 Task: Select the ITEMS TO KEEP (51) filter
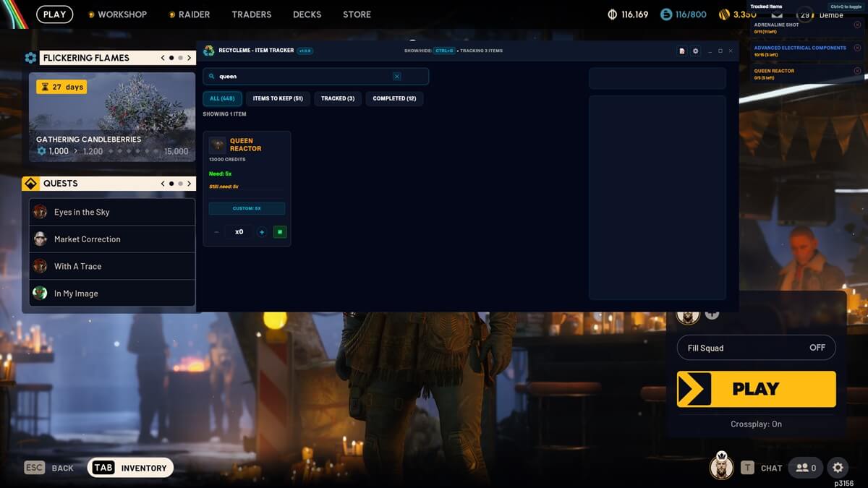point(278,98)
